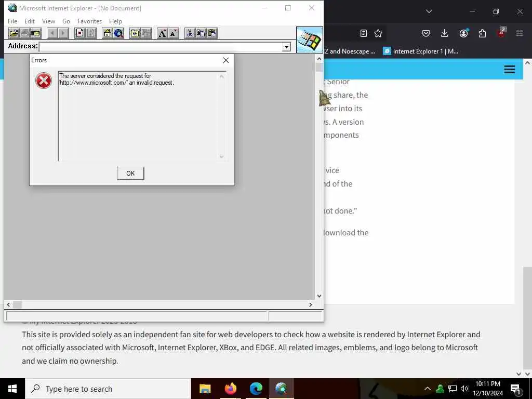Click the smaller font icon
This screenshot has height=399, width=532.
point(174,33)
